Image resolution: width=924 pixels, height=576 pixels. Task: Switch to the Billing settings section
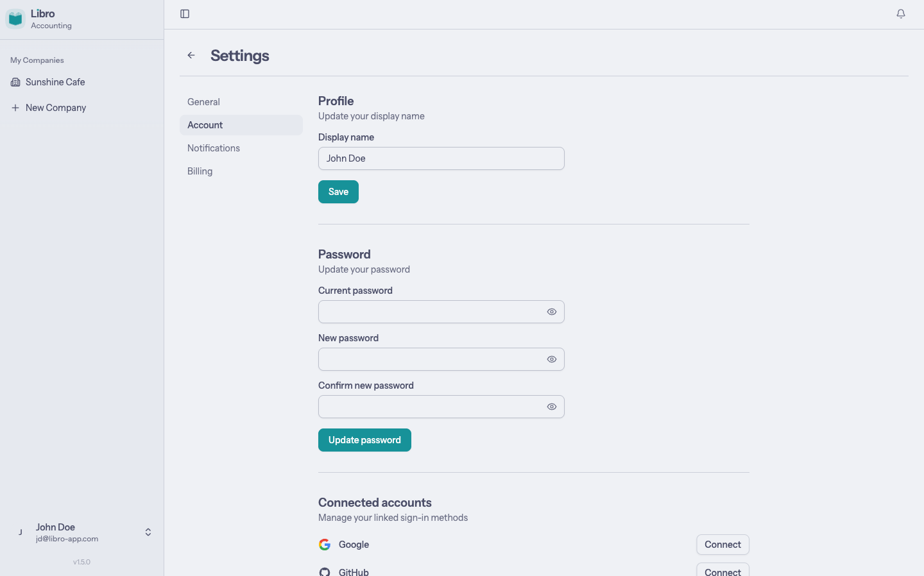(x=200, y=171)
